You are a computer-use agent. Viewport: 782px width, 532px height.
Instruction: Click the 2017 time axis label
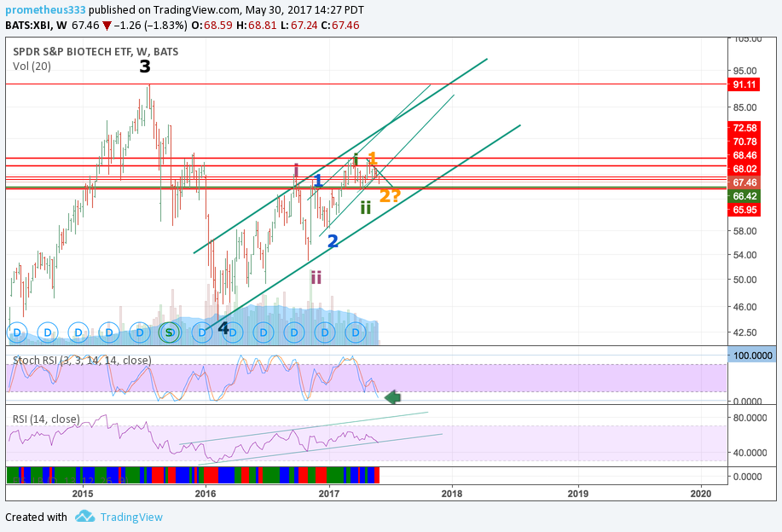tap(328, 494)
